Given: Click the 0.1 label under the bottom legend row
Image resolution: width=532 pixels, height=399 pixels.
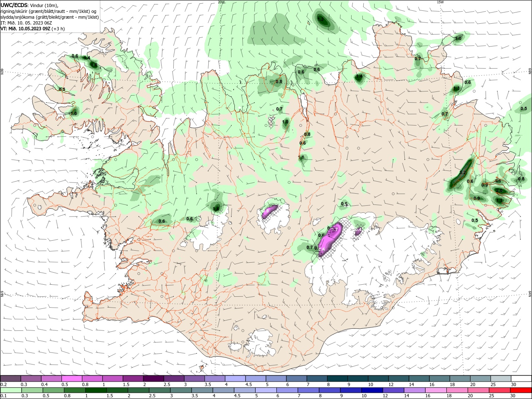Looking at the screenshot, I should point(4,396).
